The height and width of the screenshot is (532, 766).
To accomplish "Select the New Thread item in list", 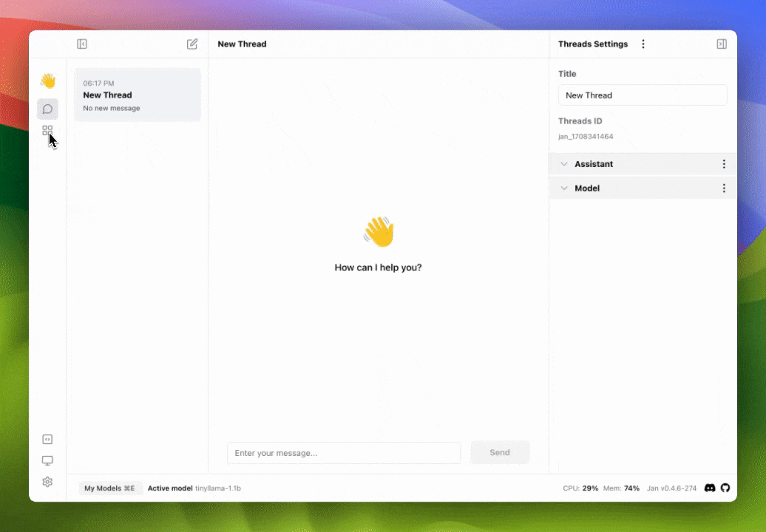I will pyautogui.click(x=138, y=95).
